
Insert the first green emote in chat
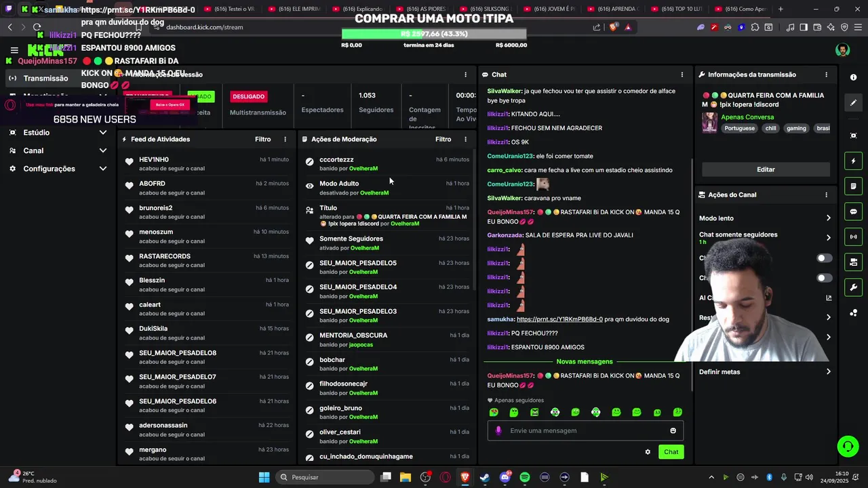pos(494,412)
